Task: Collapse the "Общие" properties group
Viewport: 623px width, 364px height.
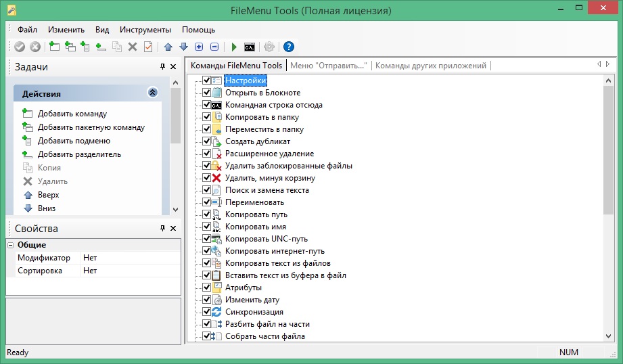Action: [11, 245]
